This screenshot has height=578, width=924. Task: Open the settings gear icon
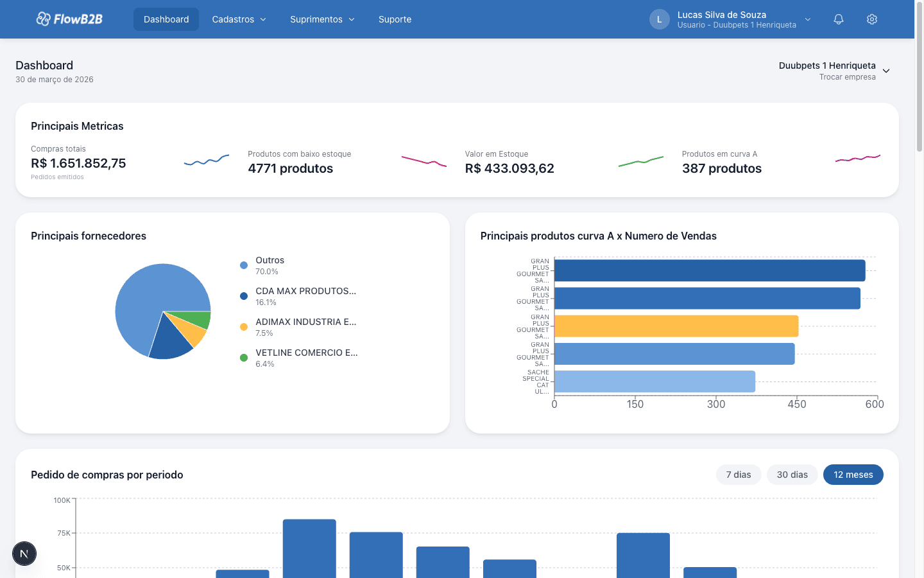click(872, 19)
